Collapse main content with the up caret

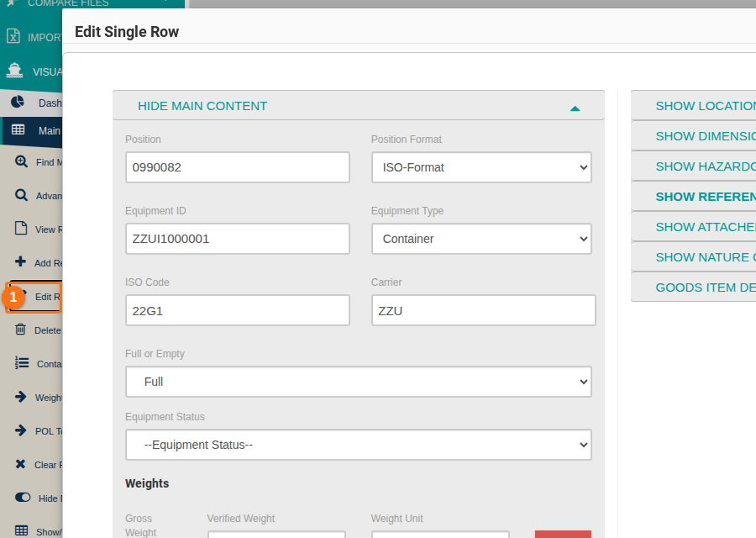[x=575, y=108]
